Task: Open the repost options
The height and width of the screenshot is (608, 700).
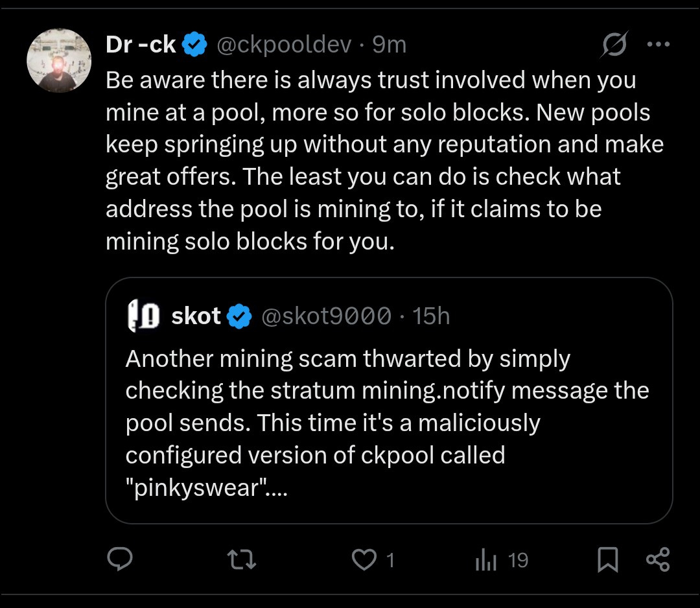Action: coord(242,559)
